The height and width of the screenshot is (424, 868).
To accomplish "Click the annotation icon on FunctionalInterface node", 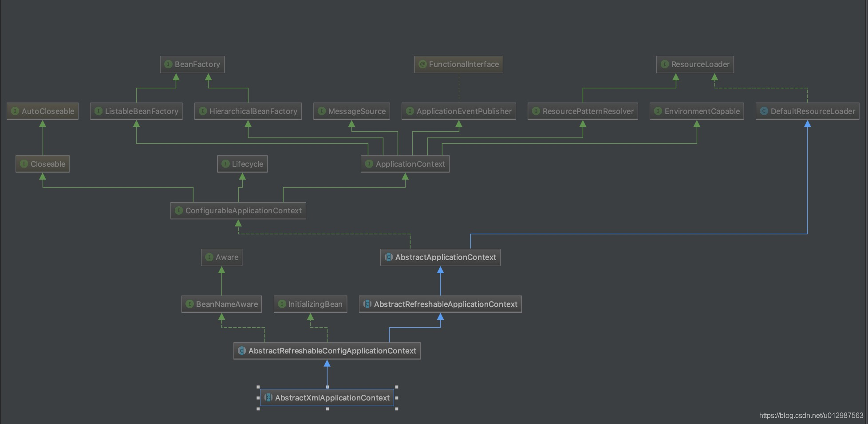I will coord(422,64).
